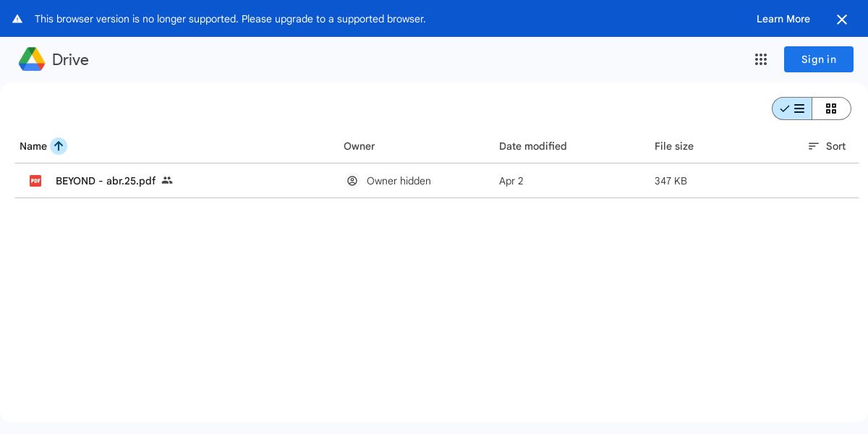Dismiss the unsupported browser banner
The height and width of the screenshot is (434, 868).
[841, 20]
